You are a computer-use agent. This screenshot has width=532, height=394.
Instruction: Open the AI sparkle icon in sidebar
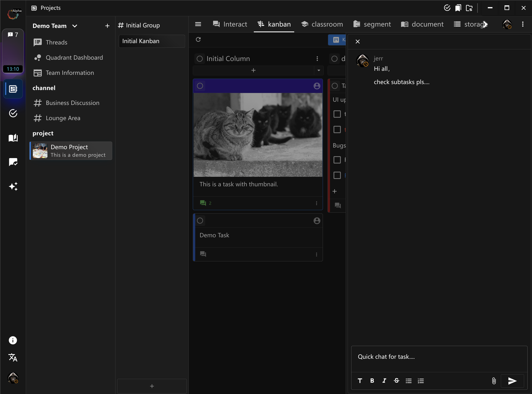(13, 186)
